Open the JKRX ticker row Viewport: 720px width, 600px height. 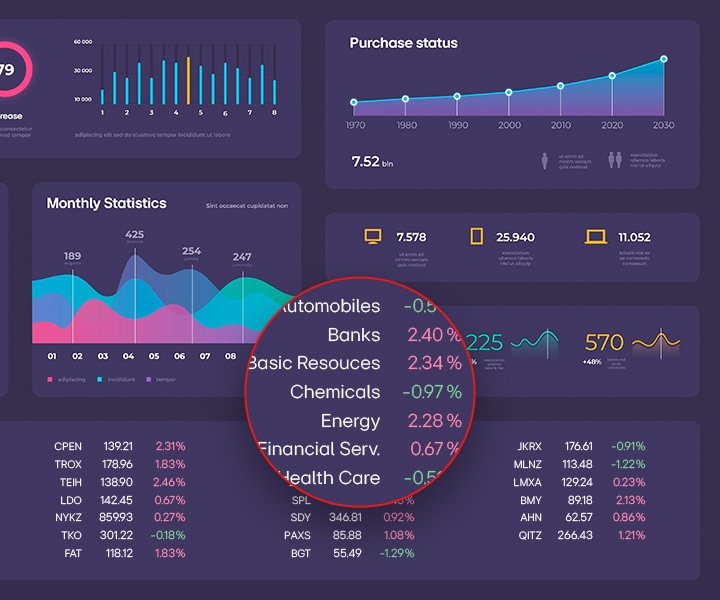point(580,446)
